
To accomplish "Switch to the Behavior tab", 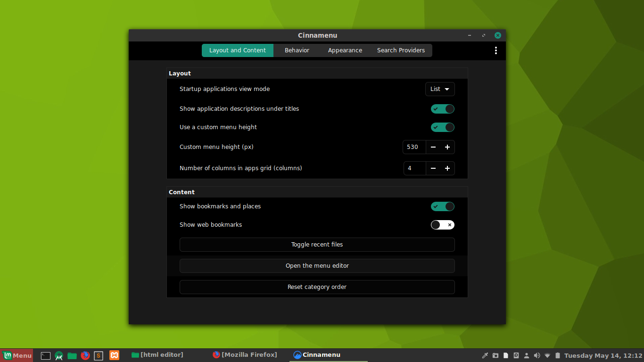I will [297, 50].
